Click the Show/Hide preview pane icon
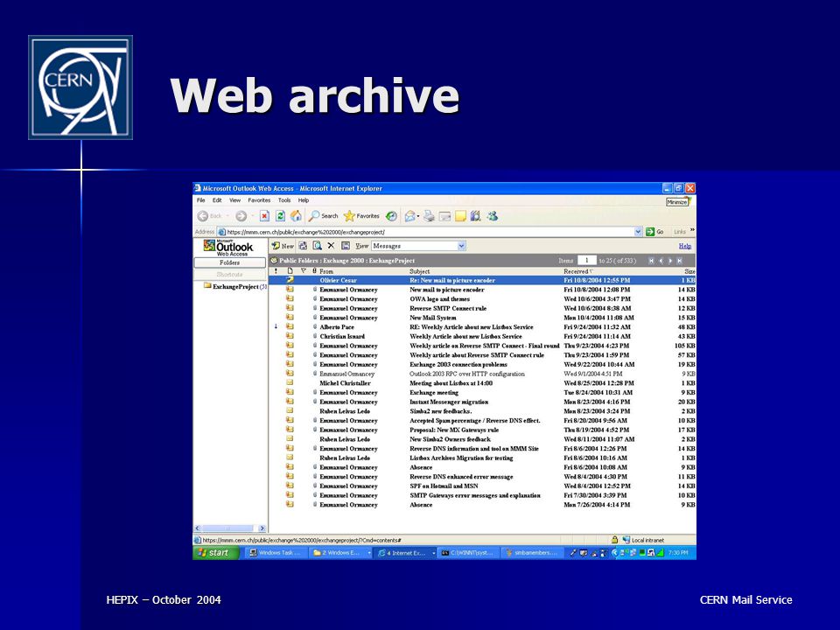This screenshot has height=630, width=840. coord(346,246)
